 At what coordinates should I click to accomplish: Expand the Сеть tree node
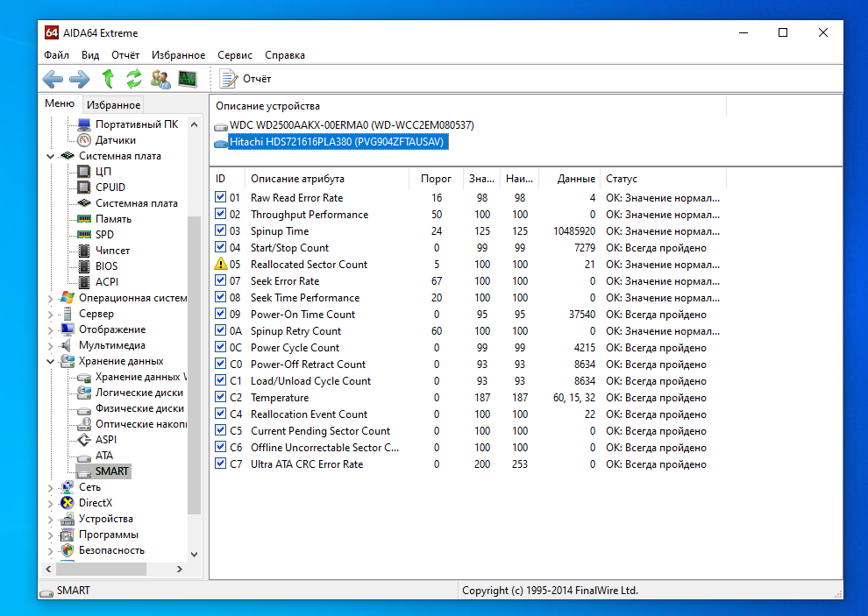point(50,487)
